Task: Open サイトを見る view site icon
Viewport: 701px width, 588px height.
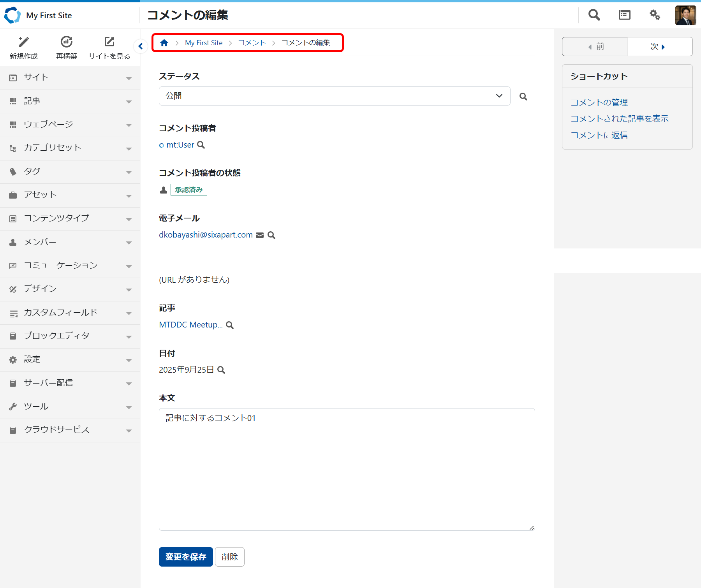Action: 109,42
